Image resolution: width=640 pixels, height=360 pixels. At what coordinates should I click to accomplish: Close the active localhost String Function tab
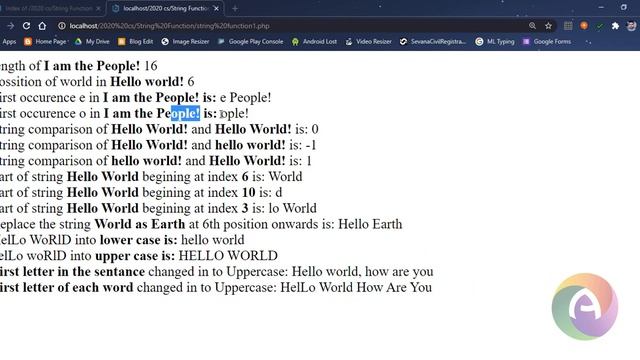216,8
